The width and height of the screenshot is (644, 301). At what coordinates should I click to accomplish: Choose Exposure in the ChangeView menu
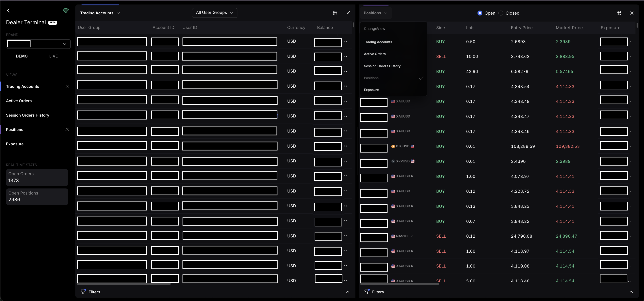371,90
